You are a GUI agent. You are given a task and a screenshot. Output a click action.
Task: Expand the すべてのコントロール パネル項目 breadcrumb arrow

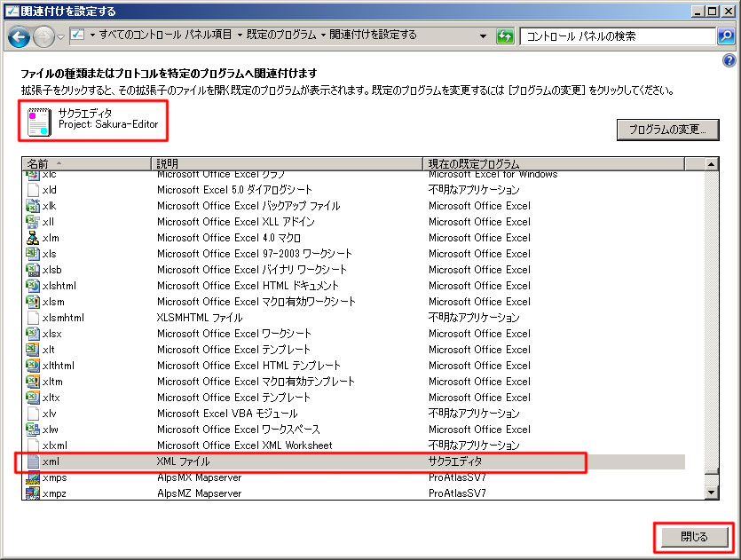click(x=92, y=35)
